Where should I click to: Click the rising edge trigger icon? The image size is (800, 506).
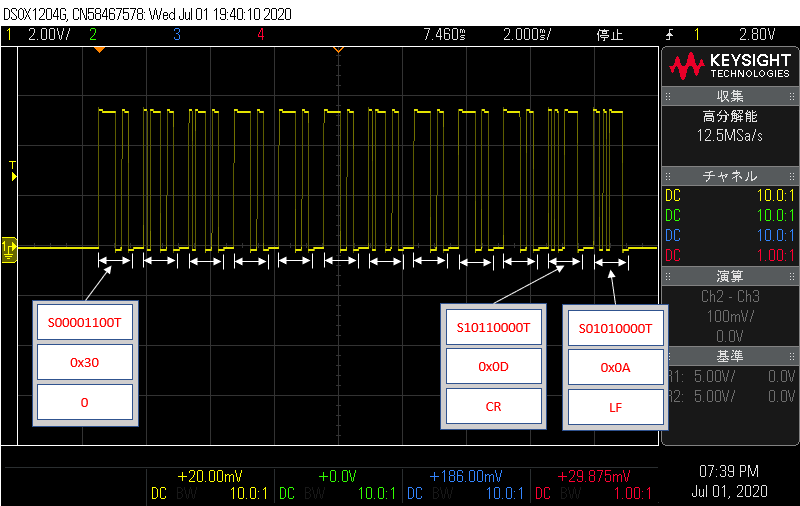tap(669, 34)
